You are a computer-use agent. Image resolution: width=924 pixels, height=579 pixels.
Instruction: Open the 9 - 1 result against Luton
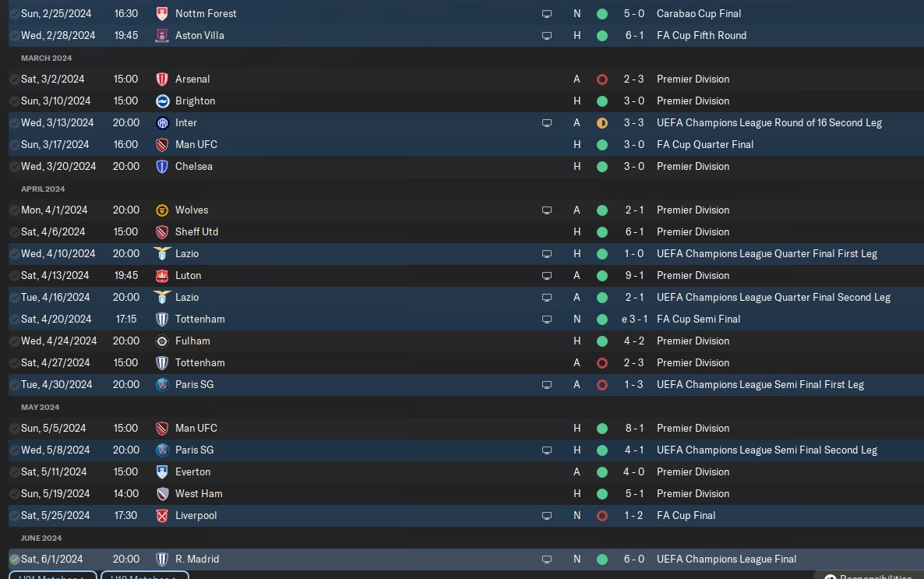point(634,275)
